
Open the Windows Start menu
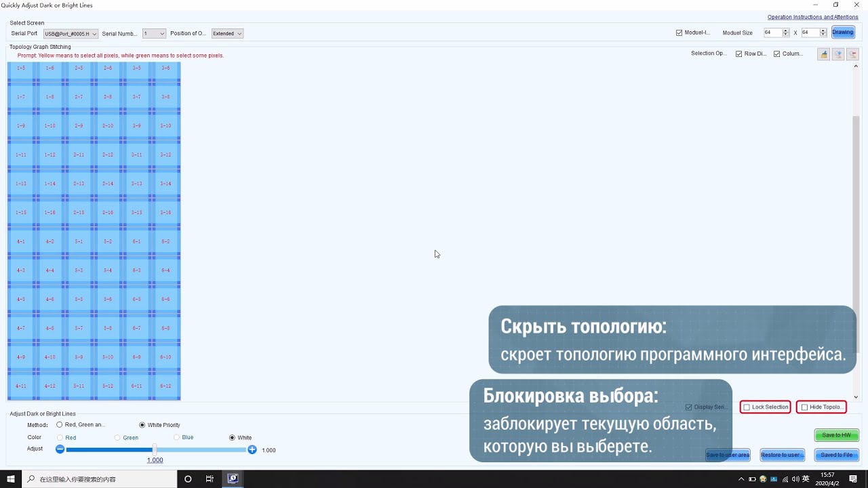tap(11, 479)
